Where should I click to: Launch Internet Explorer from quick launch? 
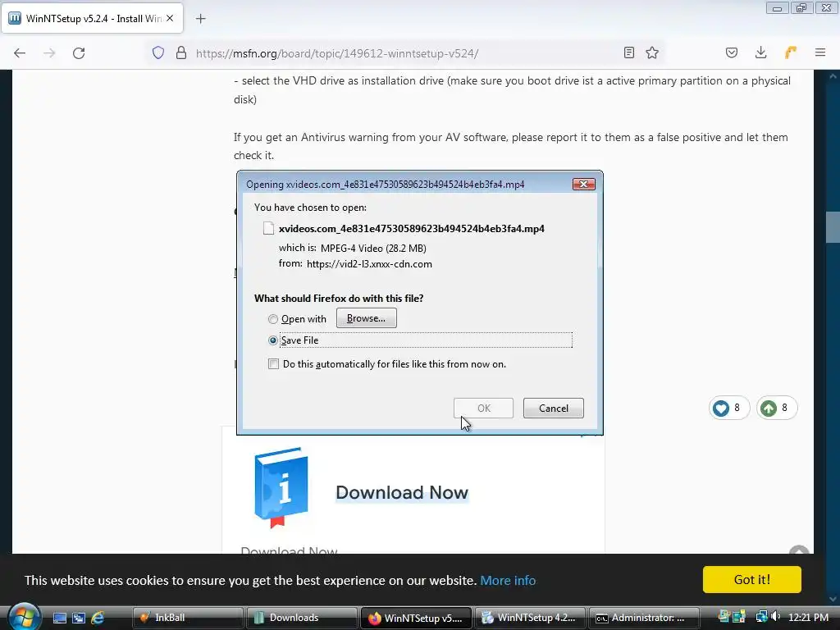98,619
